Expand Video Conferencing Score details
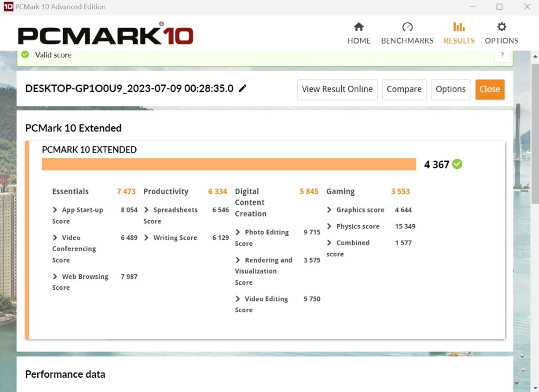Image resolution: width=539 pixels, height=392 pixels. click(55, 237)
